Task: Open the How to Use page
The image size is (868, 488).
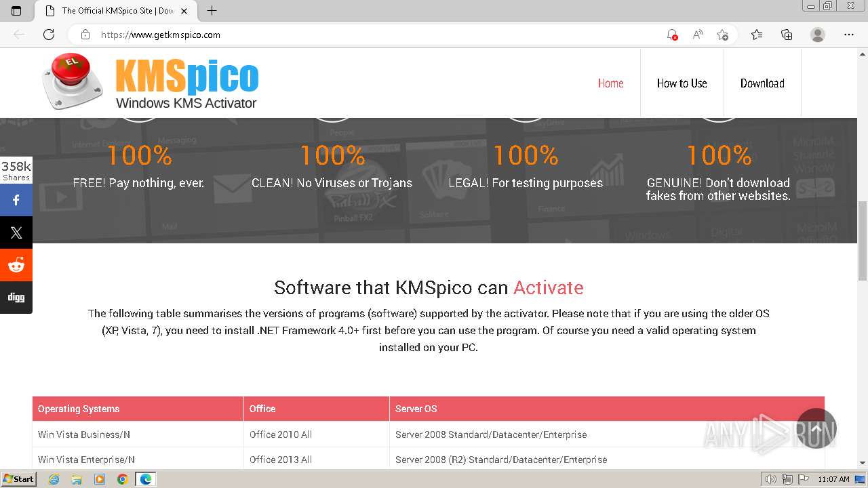Action: click(682, 83)
